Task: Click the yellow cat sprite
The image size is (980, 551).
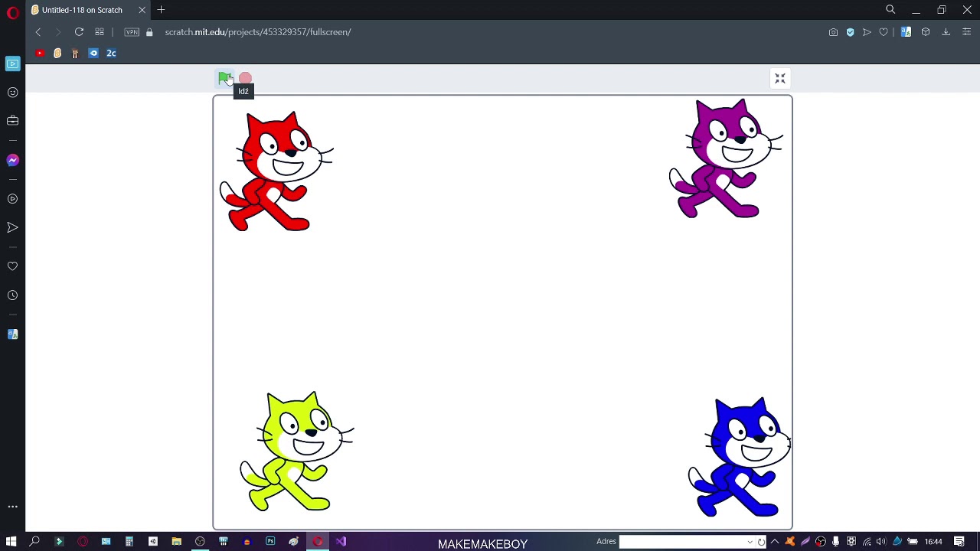Action: point(297,452)
